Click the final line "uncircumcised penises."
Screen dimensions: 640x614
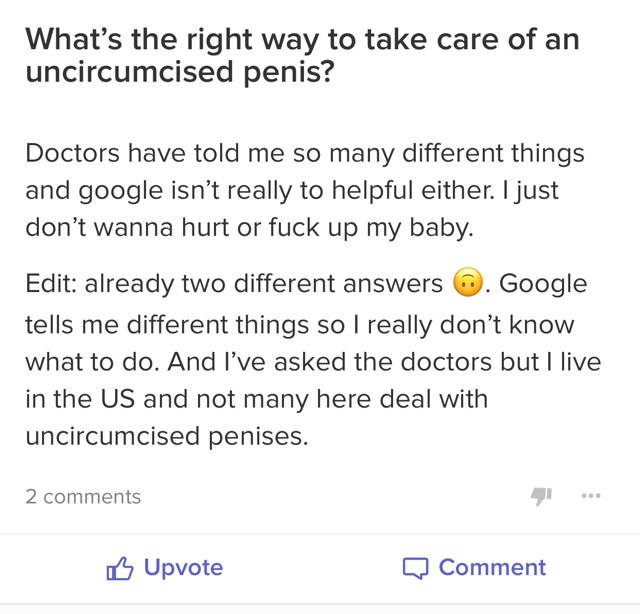[x=167, y=436]
